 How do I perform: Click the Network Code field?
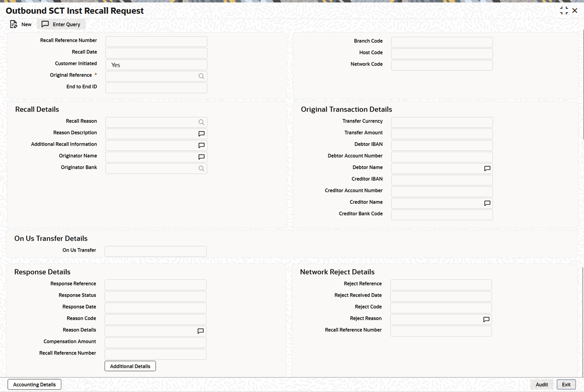(x=442, y=65)
